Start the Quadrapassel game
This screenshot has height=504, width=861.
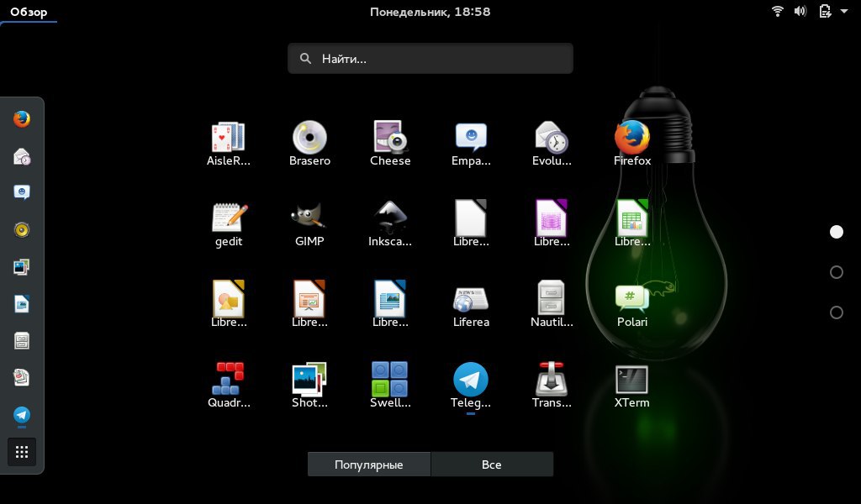[229, 386]
